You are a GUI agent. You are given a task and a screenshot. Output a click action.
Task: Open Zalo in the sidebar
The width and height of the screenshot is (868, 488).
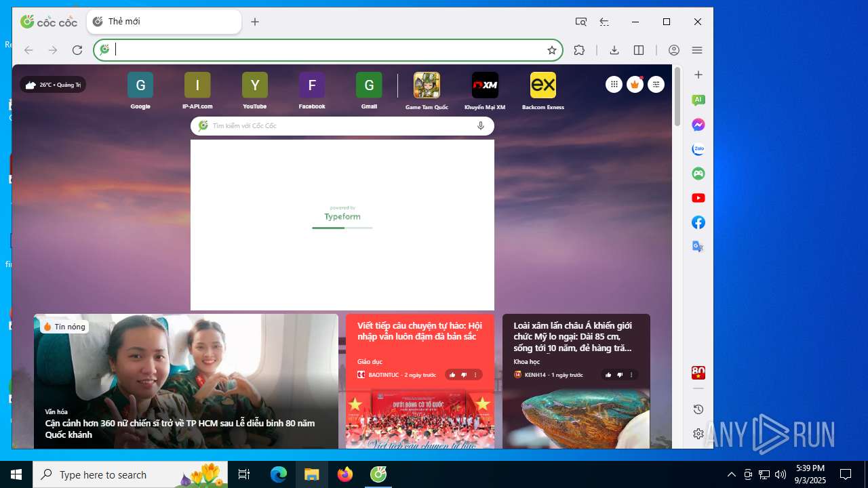(x=698, y=149)
